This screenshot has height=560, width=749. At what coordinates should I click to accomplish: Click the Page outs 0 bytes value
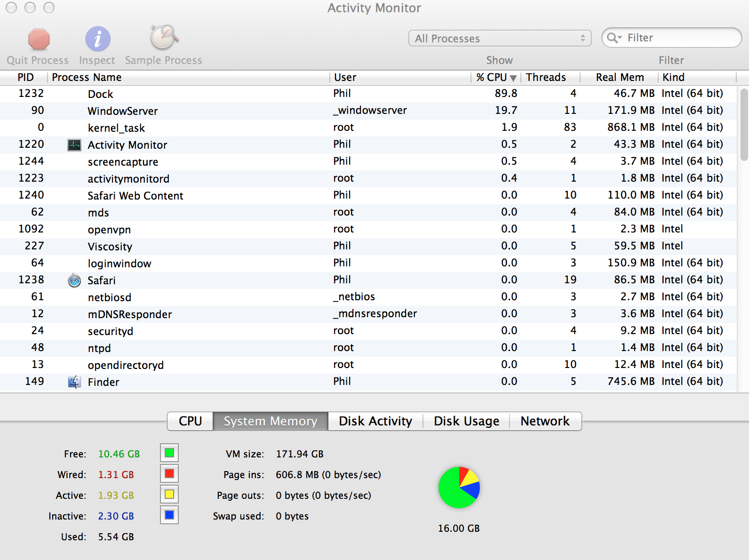[323, 496]
